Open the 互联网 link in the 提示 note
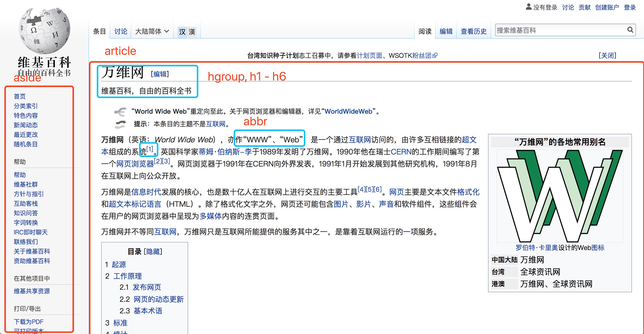Viewport: 644px width, 334px height. (x=216, y=124)
